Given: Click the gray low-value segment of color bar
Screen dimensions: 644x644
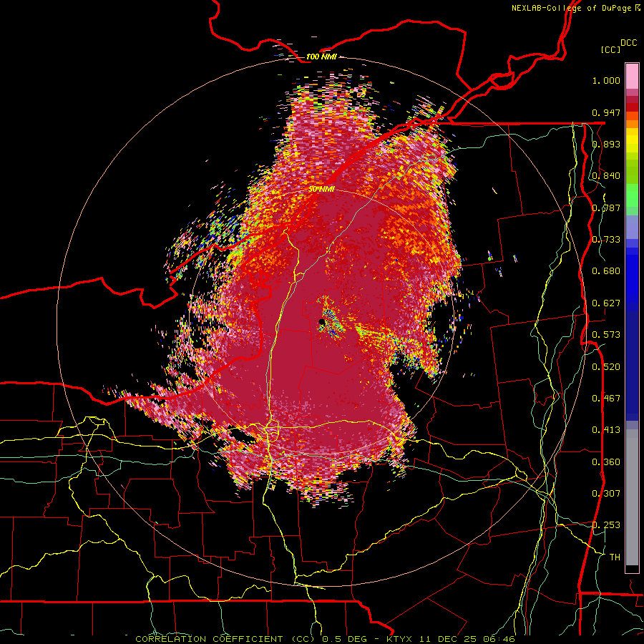Looking at the screenshot, I should pyautogui.click(x=632, y=497).
